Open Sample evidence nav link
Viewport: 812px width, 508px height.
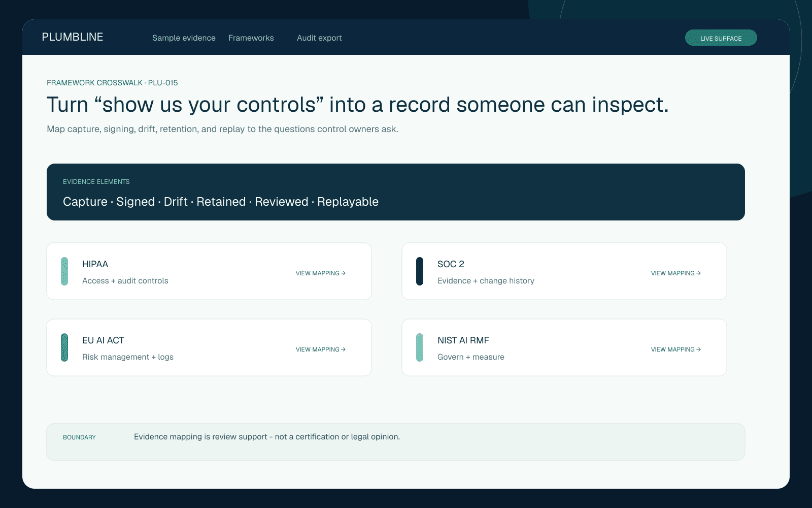tap(184, 38)
